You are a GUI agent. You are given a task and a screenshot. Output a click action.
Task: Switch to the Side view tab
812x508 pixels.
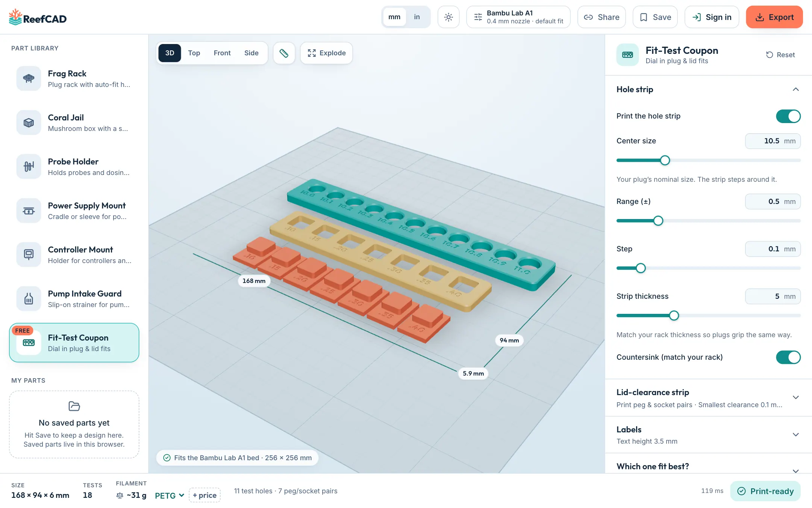tap(251, 53)
